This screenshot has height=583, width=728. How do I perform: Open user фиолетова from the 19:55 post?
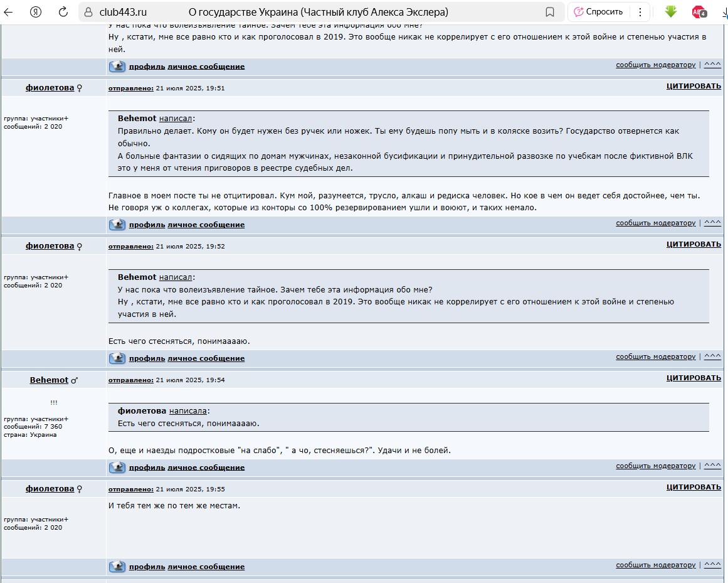[50, 489]
